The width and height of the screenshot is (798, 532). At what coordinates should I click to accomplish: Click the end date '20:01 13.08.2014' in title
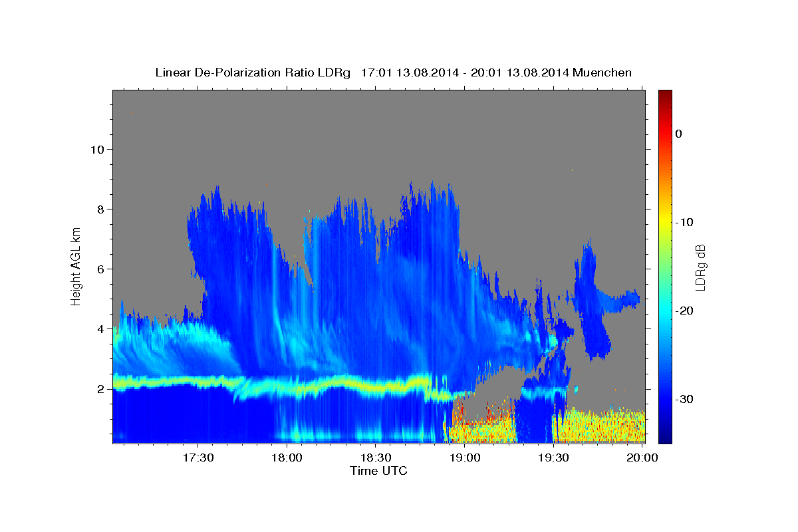click(x=520, y=72)
